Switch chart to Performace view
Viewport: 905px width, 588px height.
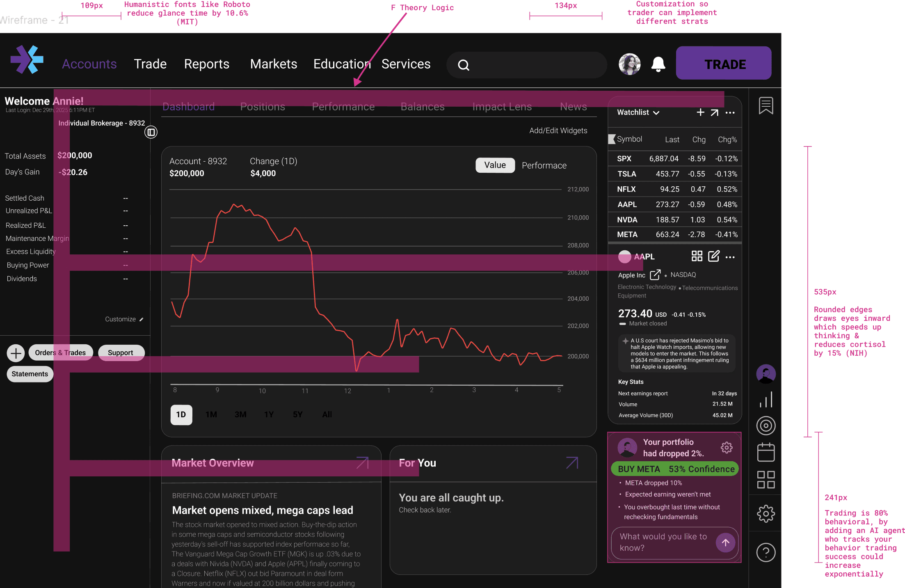[544, 165]
